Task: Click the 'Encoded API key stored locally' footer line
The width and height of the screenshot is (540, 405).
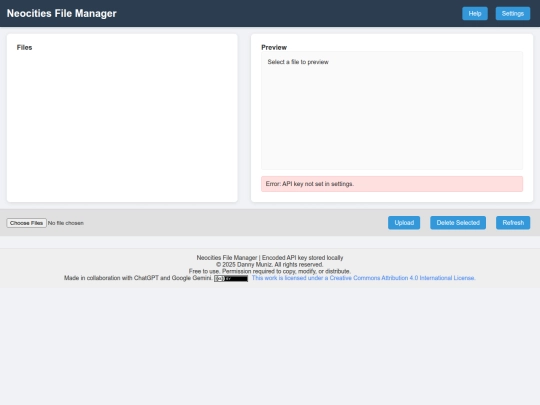Action: click(270, 258)
